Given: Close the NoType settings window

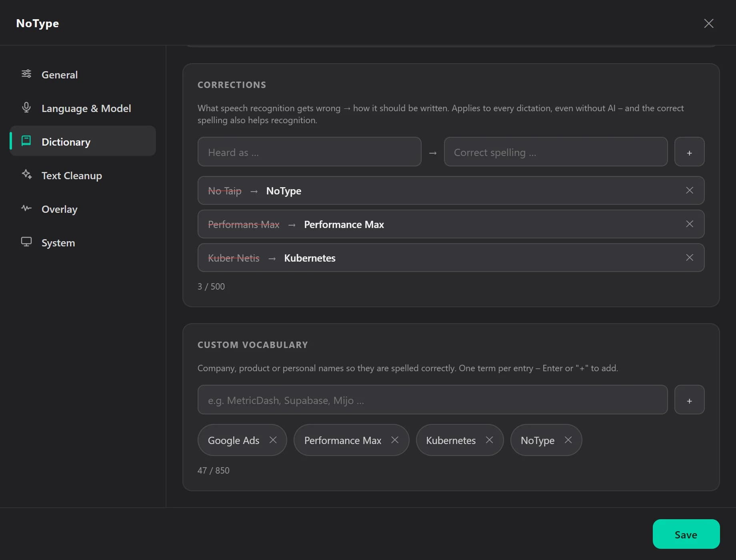Looking at the screenshot, I should point(709,23).
